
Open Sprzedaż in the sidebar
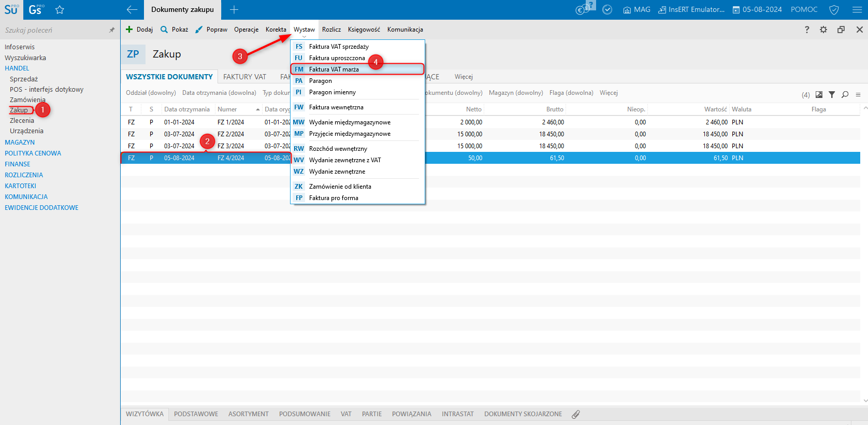click(x=24, y=79)
